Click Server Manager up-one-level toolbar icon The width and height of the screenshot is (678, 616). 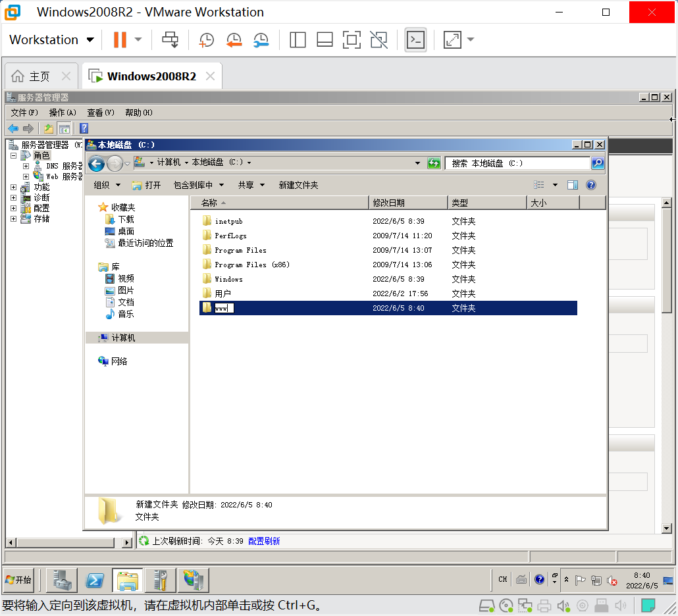coord(49,128)
